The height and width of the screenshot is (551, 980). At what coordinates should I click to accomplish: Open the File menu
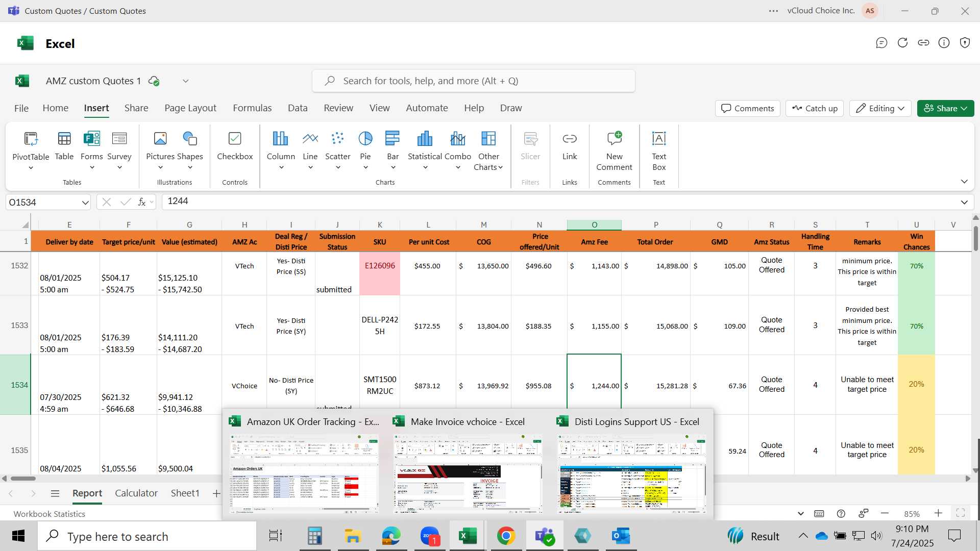(21, 108)
